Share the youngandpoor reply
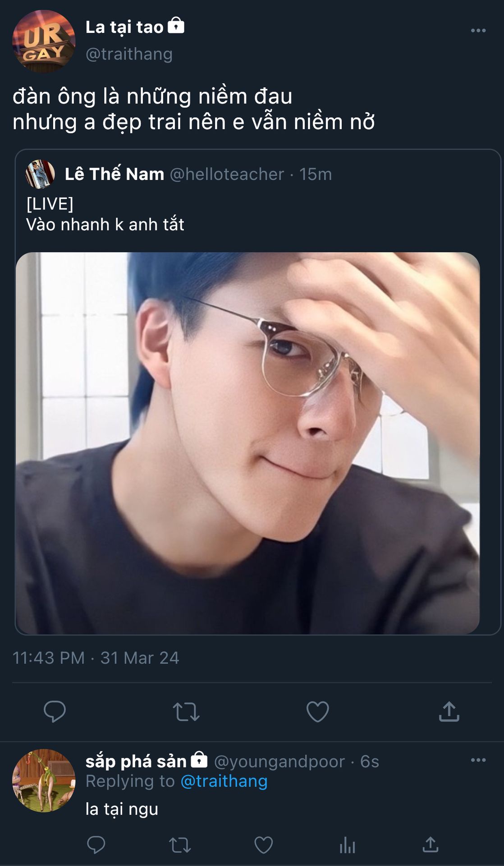The height and width of the screenshot is (866, 504). click(431, 845)
